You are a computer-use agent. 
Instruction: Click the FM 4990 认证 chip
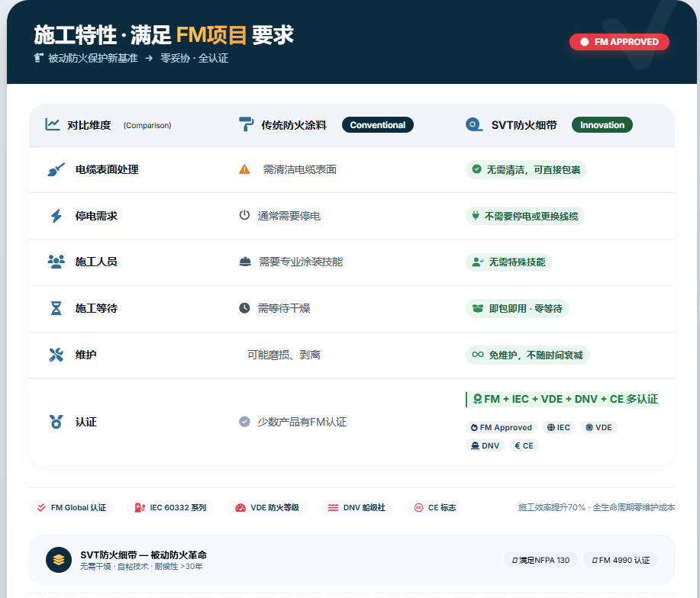pos(621,560)
